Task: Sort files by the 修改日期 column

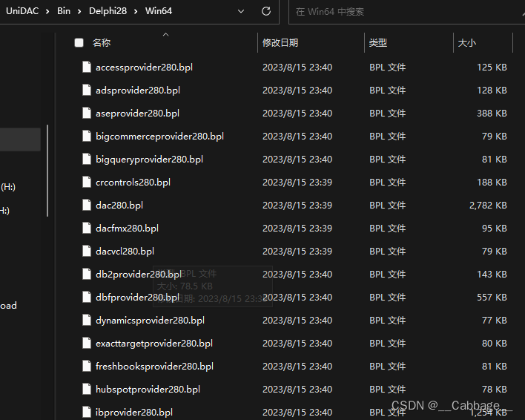Action: (280, 42)
